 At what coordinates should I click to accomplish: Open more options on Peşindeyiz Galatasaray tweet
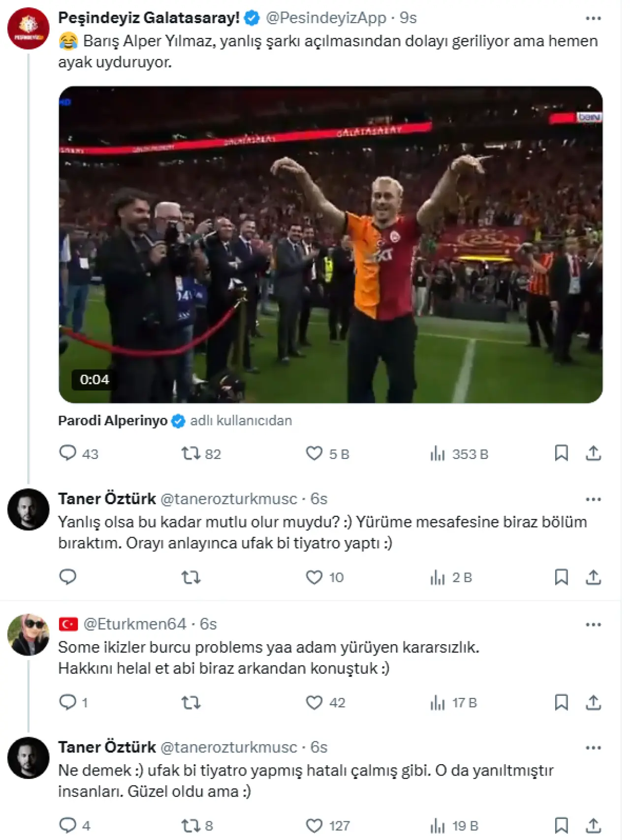coord(593,19)
